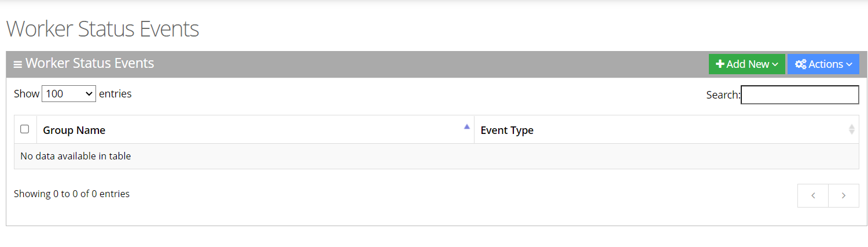Expand the Actions dropdown chevron
The image size is (868, 247).
pyautogui.click(x=849, y=64)
